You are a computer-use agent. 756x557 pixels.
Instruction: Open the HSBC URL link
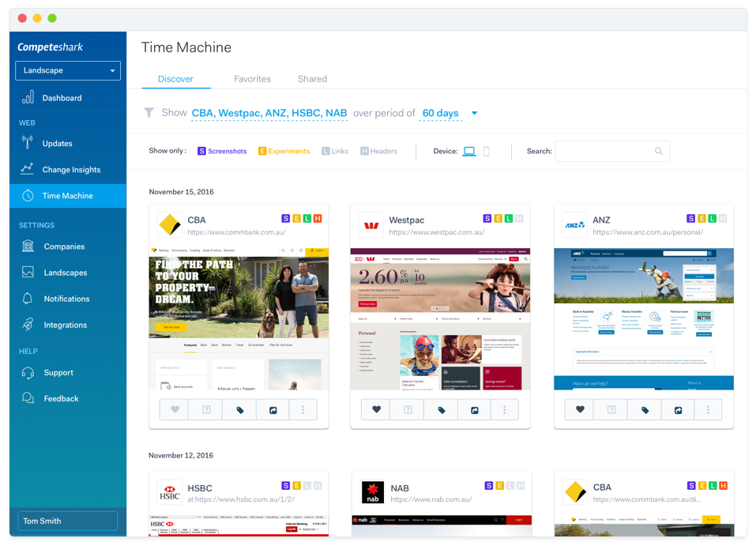241,499
